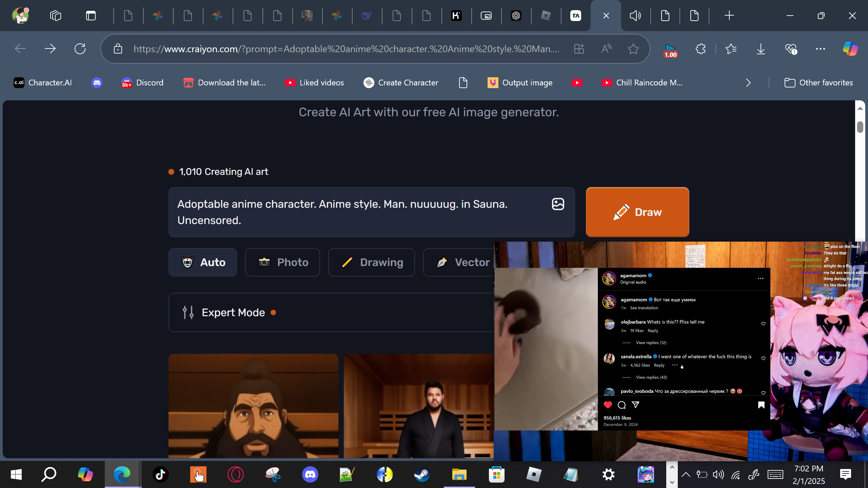Open the Character.AI bookmark

tap(43, 83)
